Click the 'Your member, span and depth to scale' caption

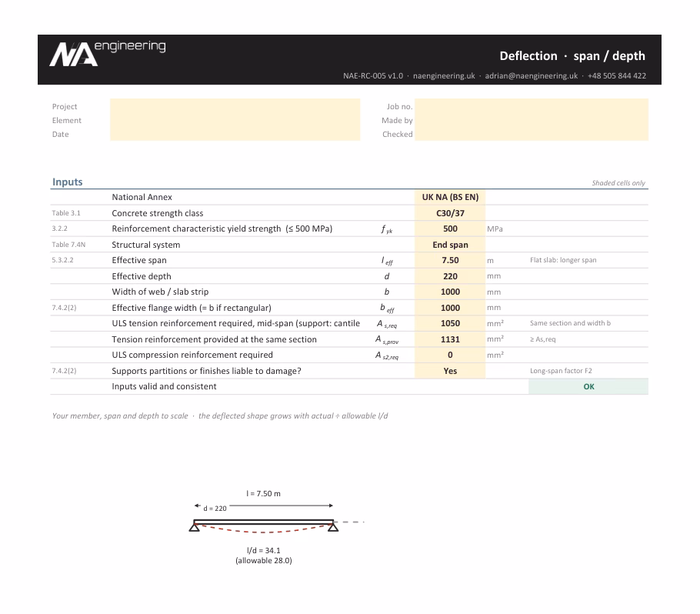pos(120,415)
